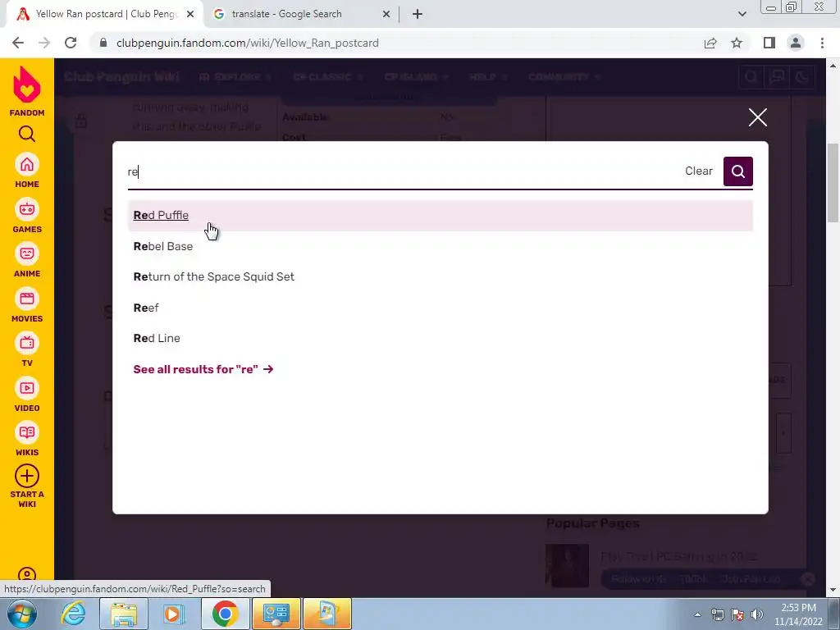Focus the search input containing 're'
This screenshot has height=630, width=840.
[402, 172]
